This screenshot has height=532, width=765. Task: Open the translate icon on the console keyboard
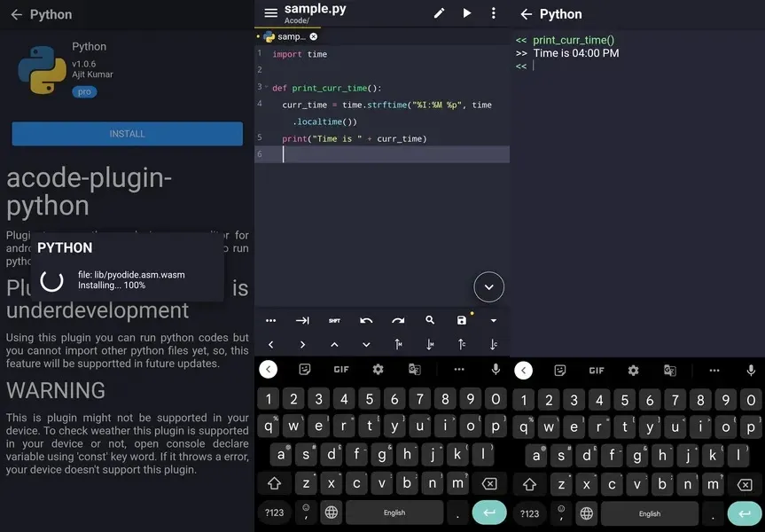(x=670, y=371)
